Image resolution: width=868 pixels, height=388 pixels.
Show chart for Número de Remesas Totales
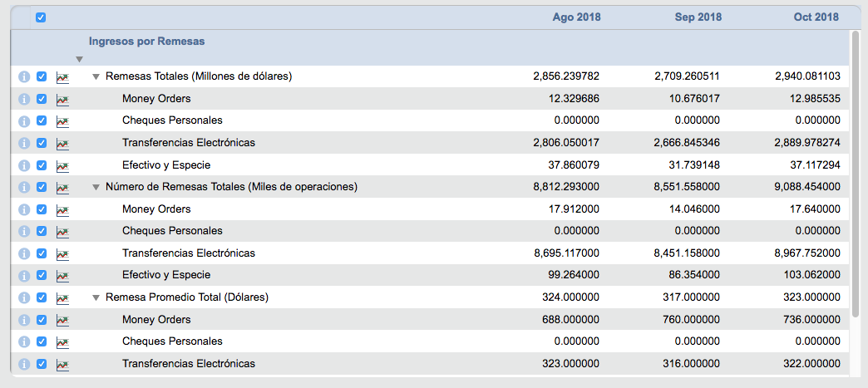coord(62,187)
